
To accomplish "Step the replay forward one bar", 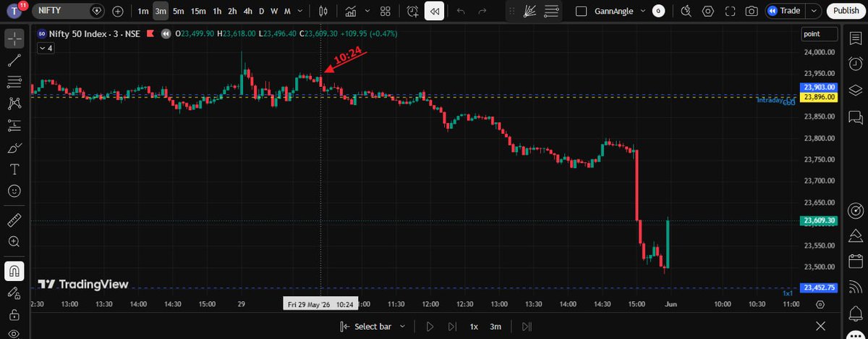I will point(452,327).
